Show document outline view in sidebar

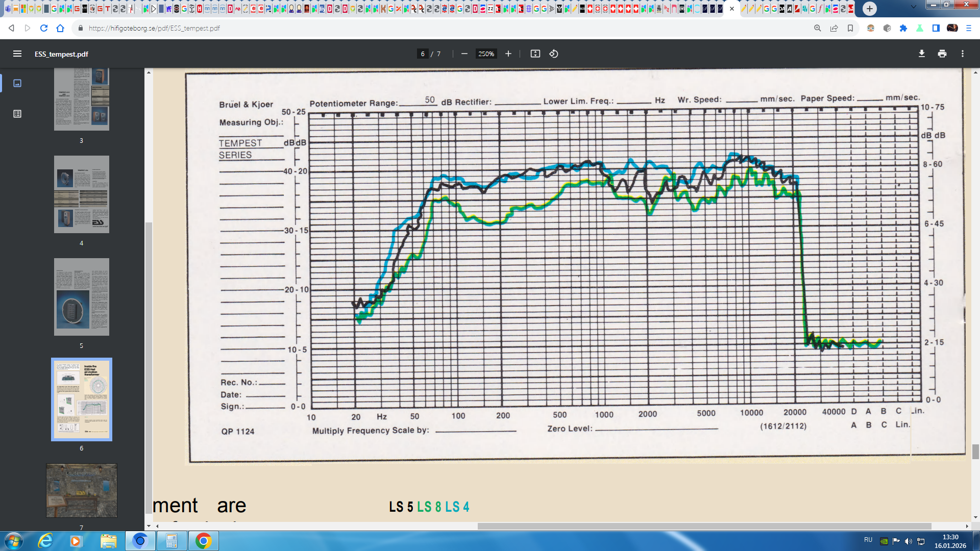tap(17, 114)
